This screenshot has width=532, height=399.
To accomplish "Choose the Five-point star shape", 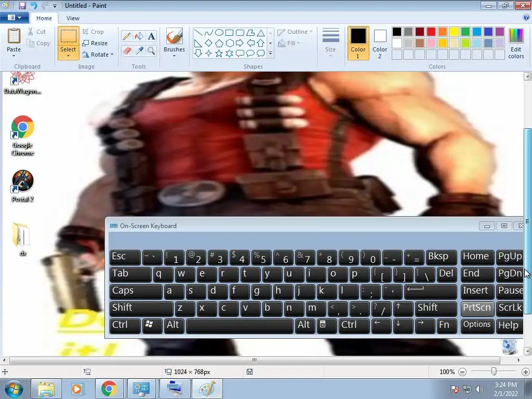I will pos(219,54).
